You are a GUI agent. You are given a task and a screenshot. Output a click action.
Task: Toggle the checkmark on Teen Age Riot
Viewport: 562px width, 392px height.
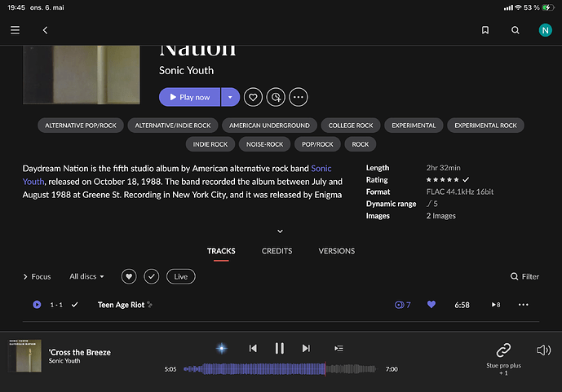tap(74, 305)
